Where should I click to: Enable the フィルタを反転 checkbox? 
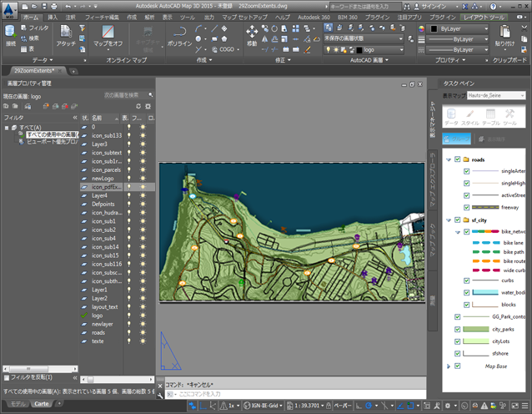pos(7,377)
